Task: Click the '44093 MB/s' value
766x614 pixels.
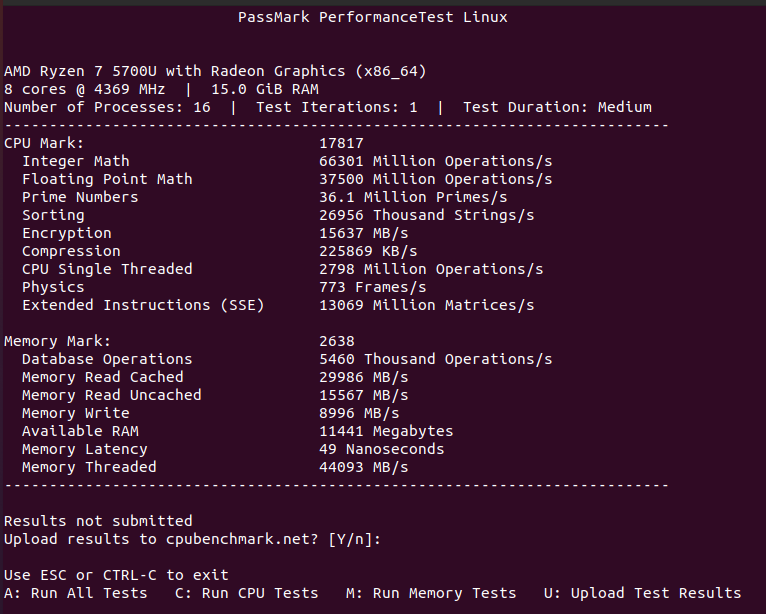Action: [x=363, y=467]
